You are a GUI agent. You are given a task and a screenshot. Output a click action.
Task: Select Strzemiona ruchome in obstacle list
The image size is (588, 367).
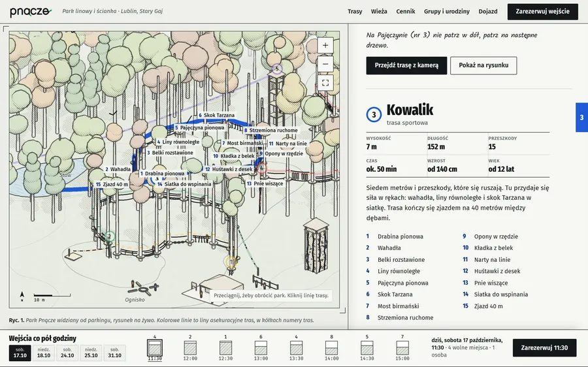tap(405, 318)
